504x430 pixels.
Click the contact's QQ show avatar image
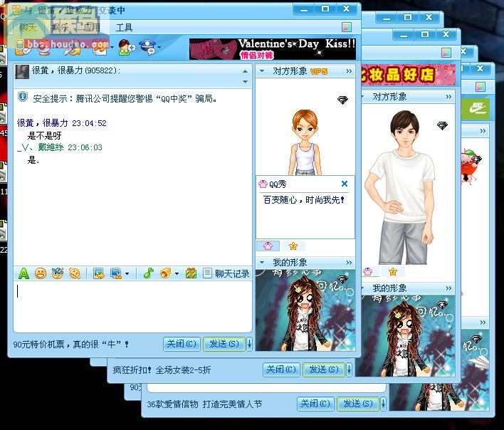click(305, 142)
